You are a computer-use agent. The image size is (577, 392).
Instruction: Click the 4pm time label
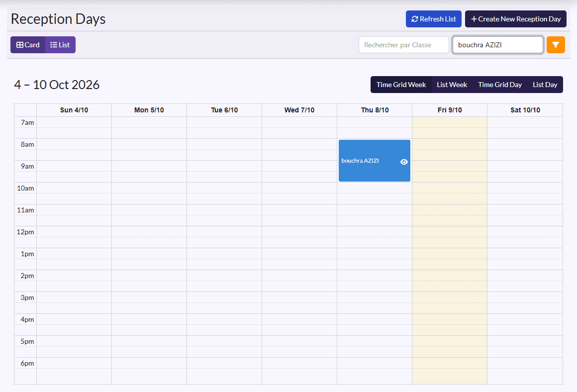point(27,319)
